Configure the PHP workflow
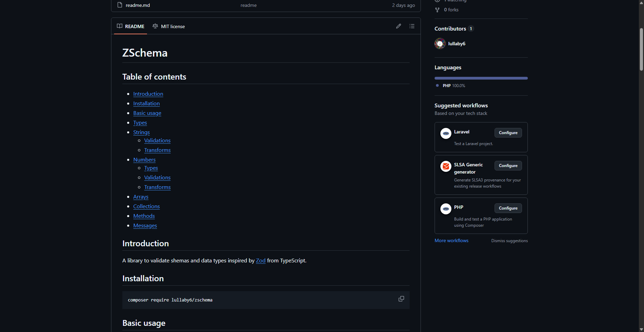The height and width of the screenshot is (332, 644). 508,208
